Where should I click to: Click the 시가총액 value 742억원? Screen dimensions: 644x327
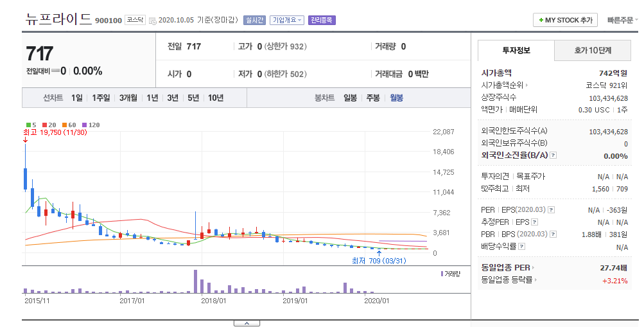[x=613, y=73]
